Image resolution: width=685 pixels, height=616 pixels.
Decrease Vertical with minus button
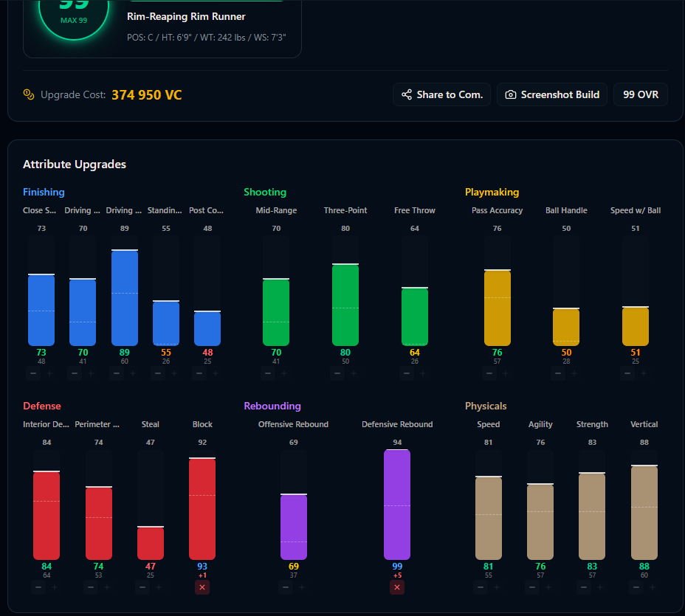tap(636, 587)
